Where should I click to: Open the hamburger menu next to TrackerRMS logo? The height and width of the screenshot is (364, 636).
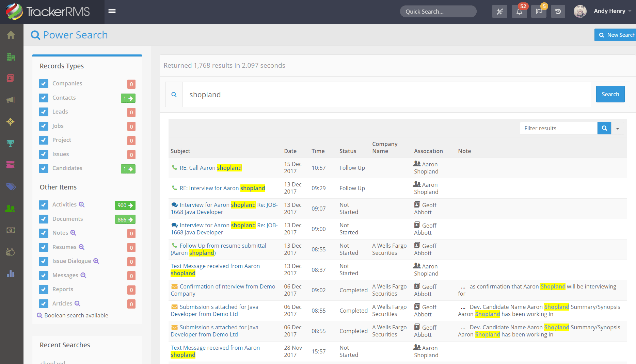(112, 11)
